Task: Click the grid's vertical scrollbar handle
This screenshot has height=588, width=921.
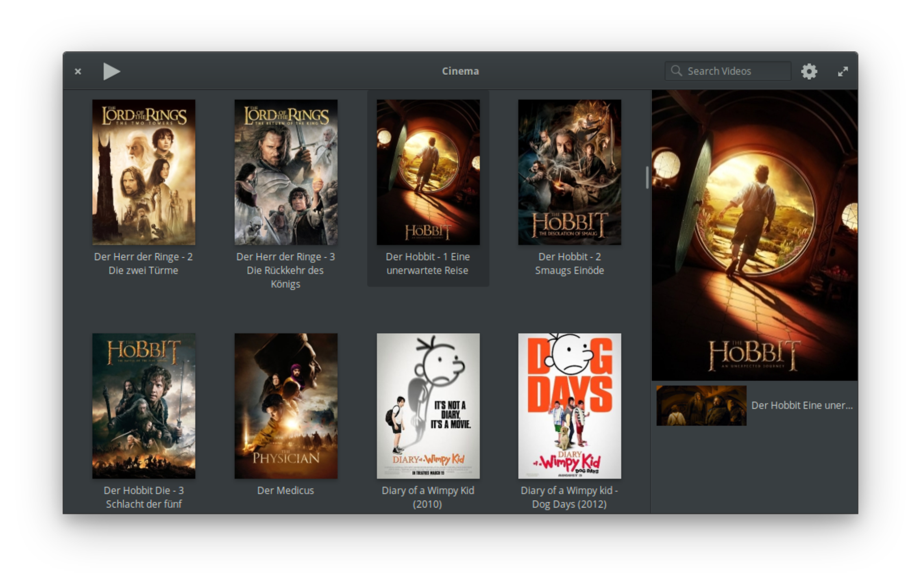Action: point(647,177)
